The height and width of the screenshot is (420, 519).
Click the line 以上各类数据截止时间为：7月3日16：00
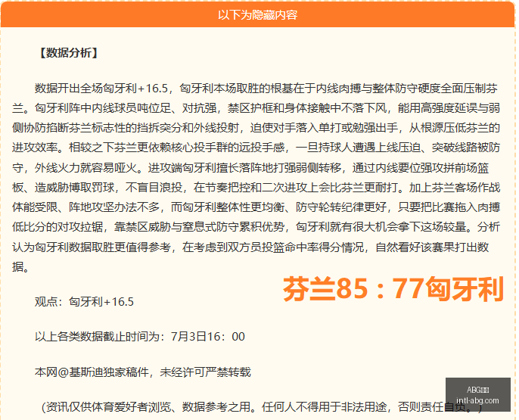(140, 337)
